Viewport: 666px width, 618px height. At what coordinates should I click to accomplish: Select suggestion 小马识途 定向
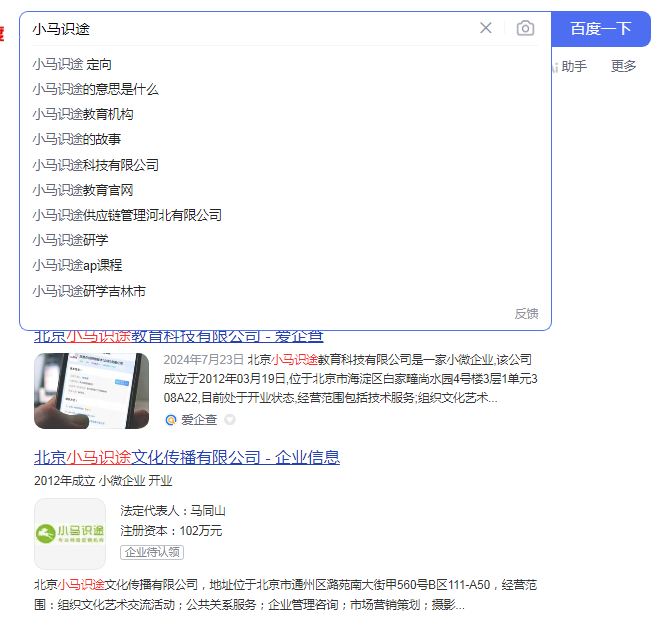pos(72,65)
